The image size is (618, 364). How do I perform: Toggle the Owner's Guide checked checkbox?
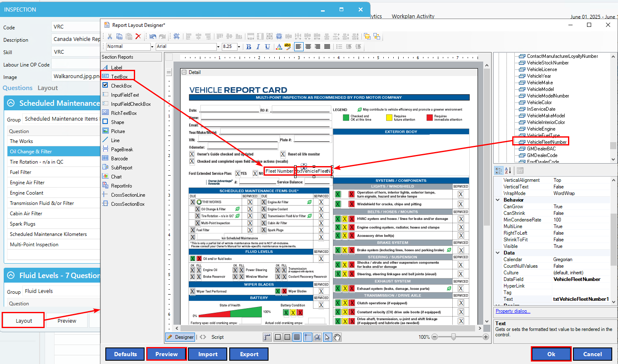[192, 154]
